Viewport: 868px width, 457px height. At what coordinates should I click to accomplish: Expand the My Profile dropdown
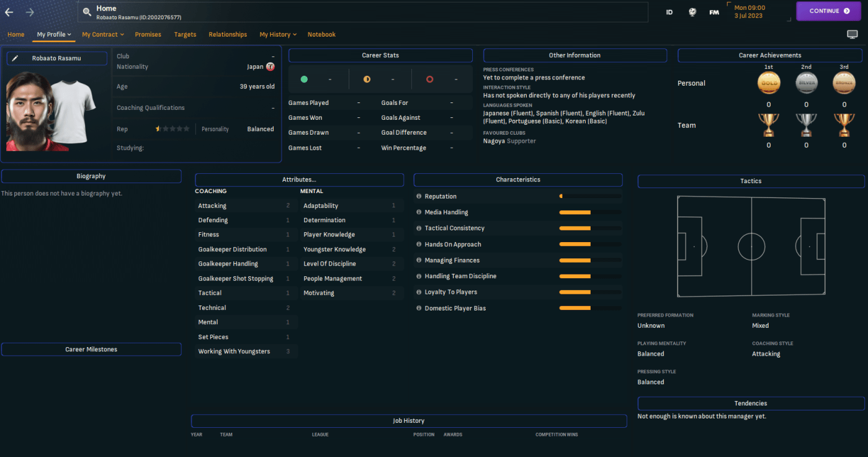pos(54,35)
